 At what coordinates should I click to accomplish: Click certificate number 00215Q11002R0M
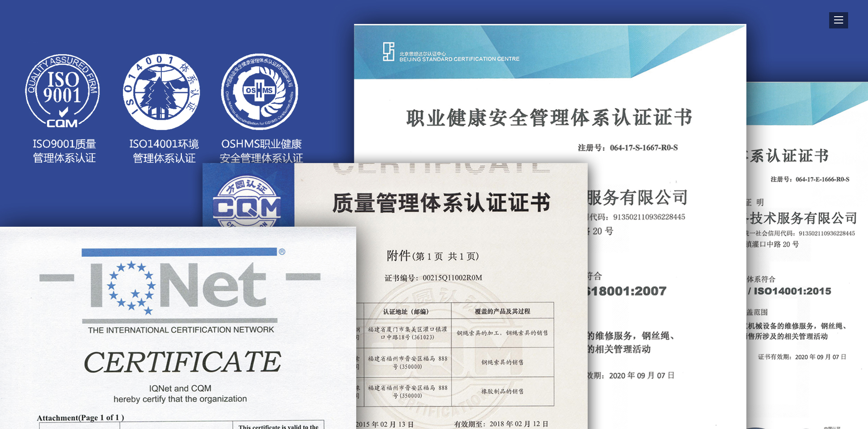[452, 278]
